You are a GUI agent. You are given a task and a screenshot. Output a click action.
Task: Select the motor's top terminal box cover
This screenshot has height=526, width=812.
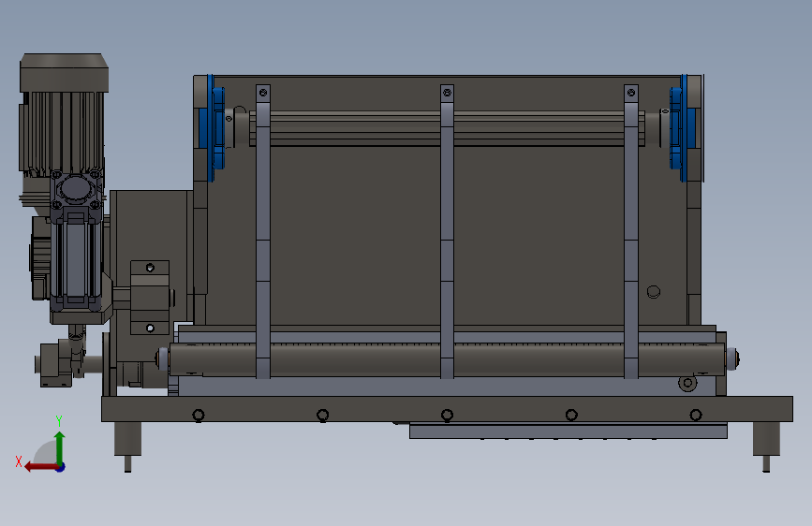(x=65, y=72)
